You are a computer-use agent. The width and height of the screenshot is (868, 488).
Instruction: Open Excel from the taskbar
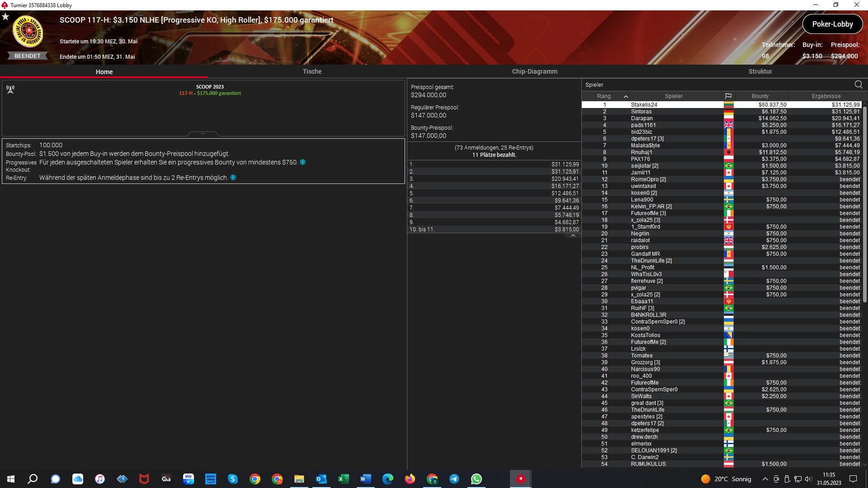point(344,479)
